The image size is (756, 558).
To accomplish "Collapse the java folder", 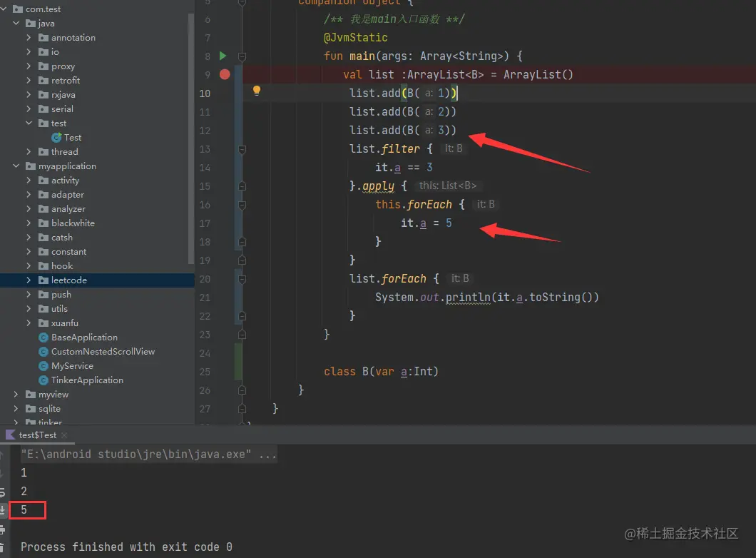I will tap(16, 23).
